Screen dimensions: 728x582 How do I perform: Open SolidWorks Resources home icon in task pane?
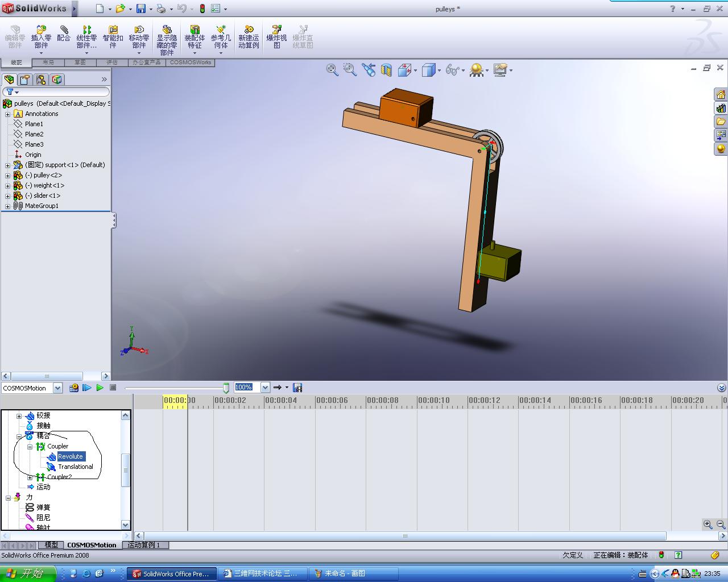click(721, 94)
